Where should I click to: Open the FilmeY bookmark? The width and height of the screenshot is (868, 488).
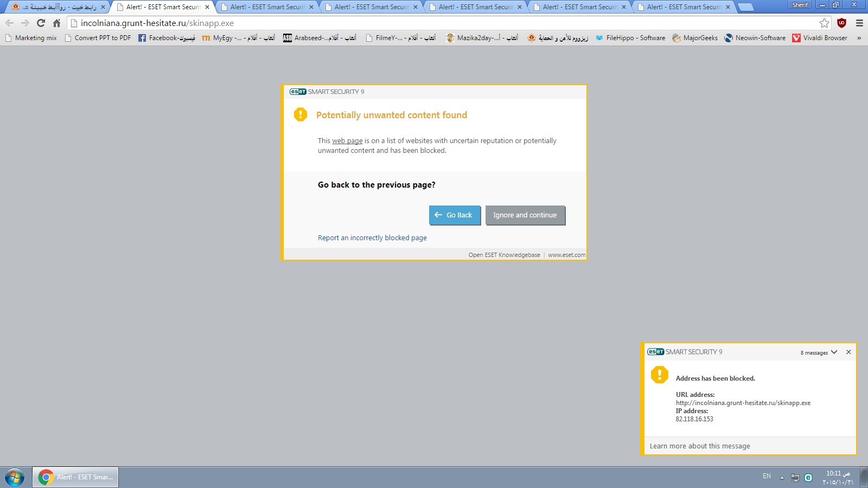click(x=400, y=38)
